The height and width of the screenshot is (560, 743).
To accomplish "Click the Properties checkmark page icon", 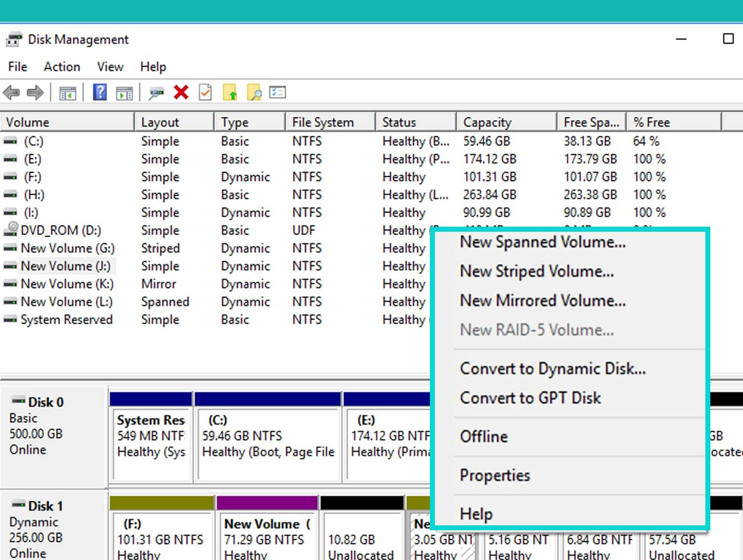I will (205, 92).
